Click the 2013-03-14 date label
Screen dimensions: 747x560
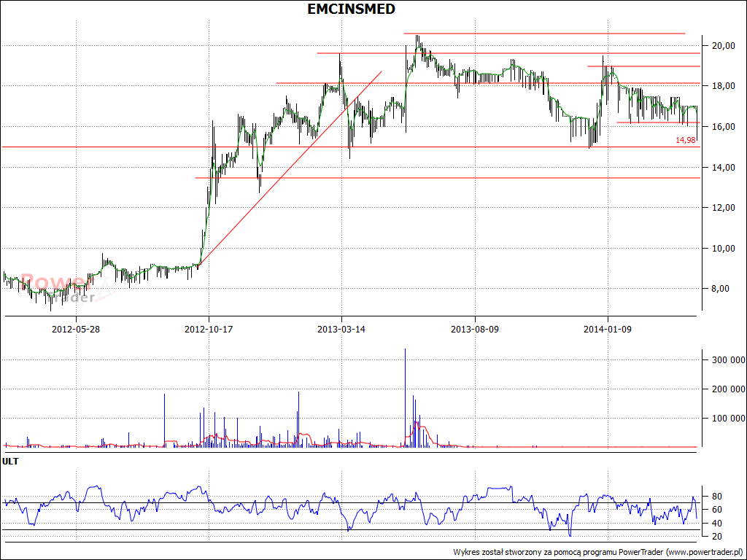[341, 329]
